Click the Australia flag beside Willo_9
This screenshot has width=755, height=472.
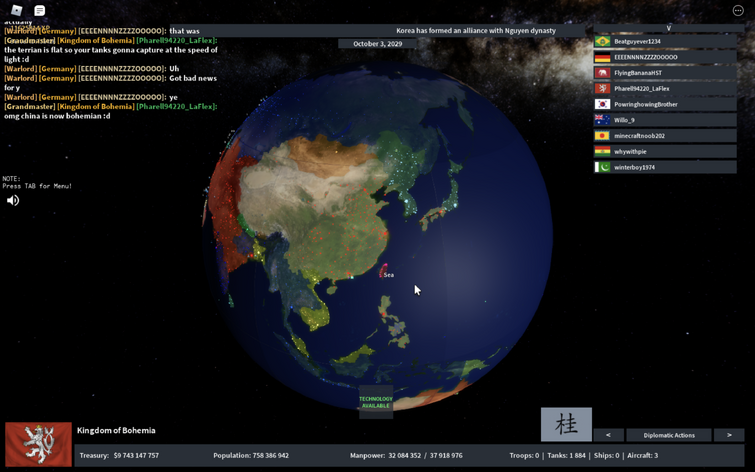[602, 120]
